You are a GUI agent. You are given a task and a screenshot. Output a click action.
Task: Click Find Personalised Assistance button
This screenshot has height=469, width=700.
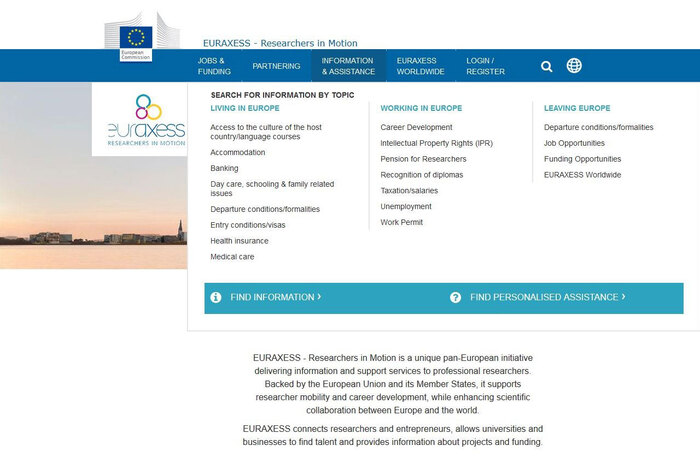click(x=548, y=297)
